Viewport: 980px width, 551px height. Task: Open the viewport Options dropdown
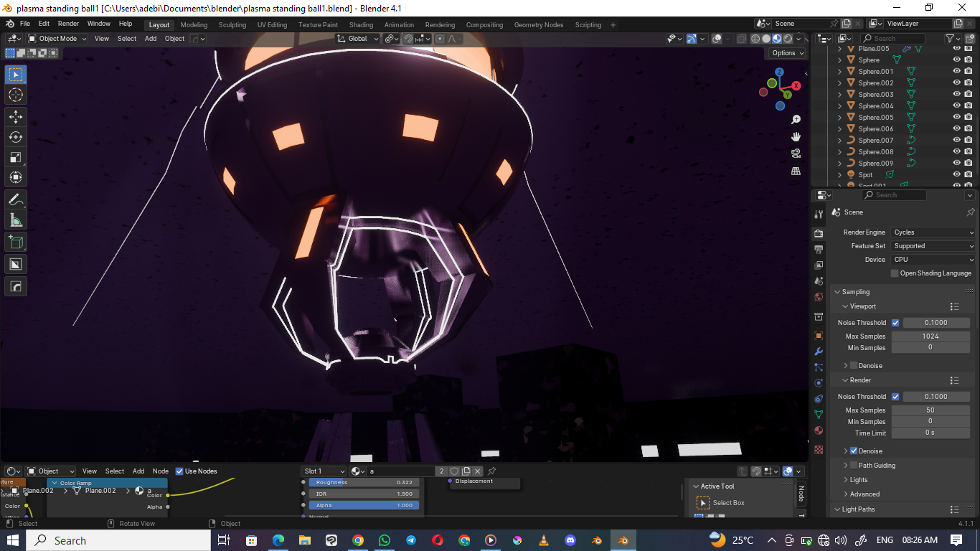pyautogui.click(x=787, y=53)
